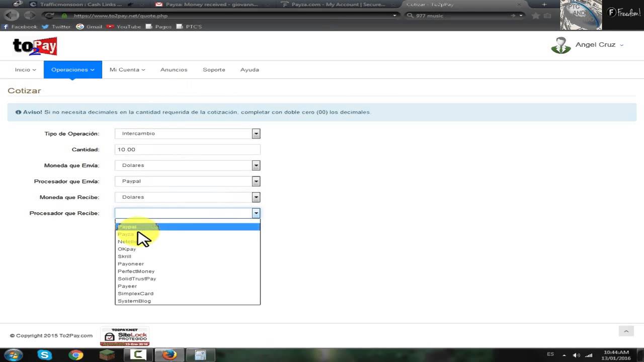
Task: Expand the Angel Cruz account menu
Action: pos(599,45)
